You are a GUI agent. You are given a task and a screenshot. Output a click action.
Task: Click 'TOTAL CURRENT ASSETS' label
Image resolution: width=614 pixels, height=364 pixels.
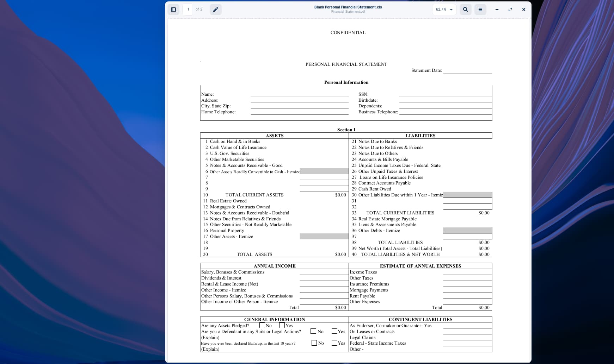tap(254, 195)
